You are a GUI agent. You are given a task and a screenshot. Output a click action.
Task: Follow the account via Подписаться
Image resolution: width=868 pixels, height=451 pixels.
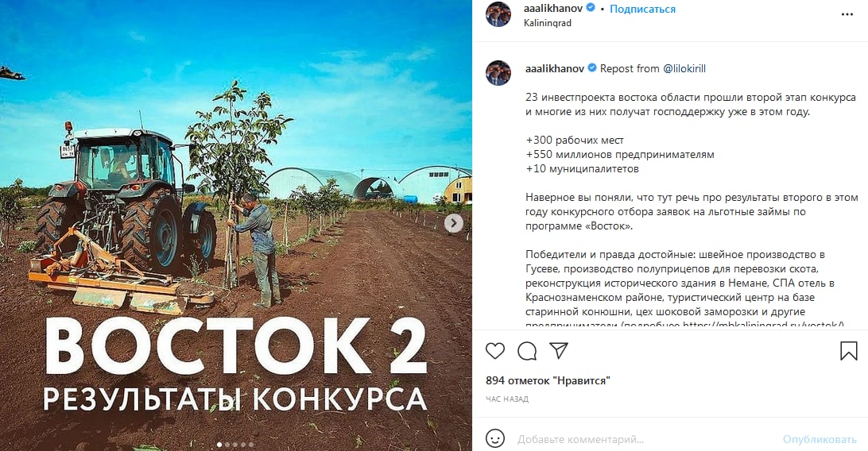[642, 9]
